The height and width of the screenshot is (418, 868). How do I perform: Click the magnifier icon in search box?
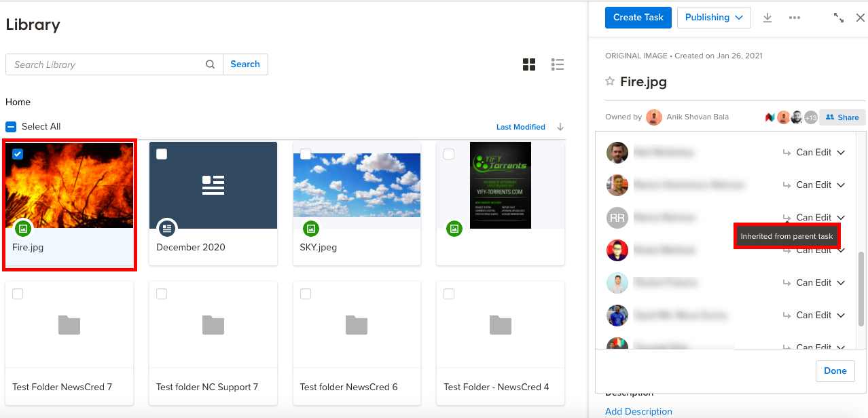tap(211, 64)
